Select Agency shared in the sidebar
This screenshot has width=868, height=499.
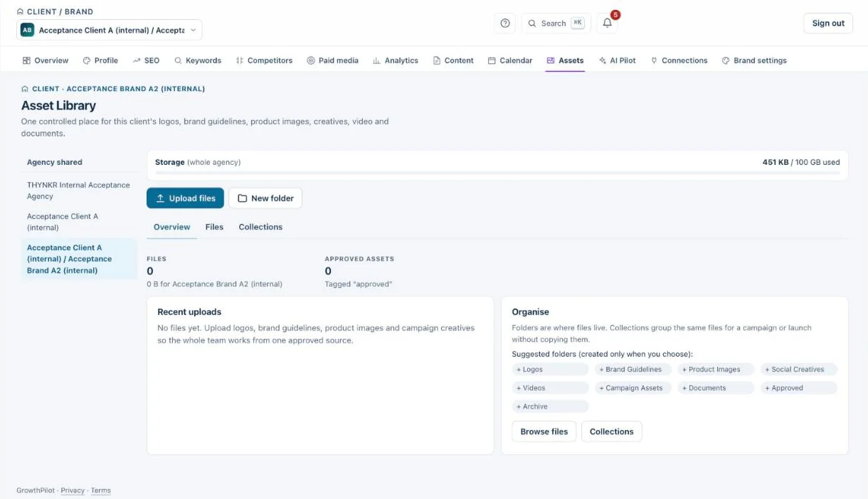click(55, 162)
